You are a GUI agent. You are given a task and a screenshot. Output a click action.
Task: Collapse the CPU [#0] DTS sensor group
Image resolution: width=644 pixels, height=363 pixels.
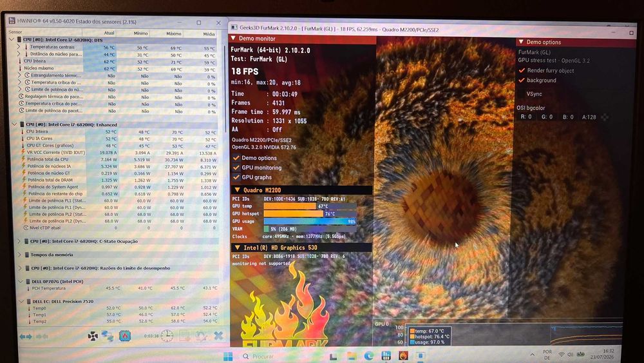click(12, 39)
